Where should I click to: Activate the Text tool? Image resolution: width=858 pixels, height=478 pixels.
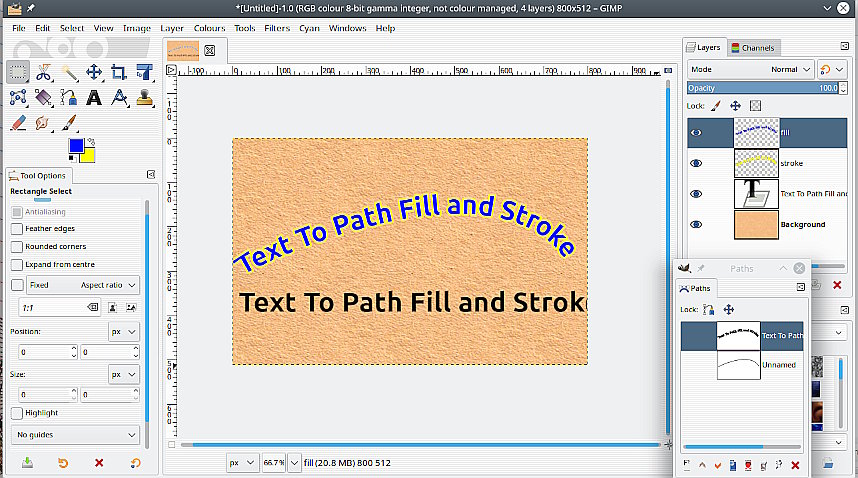[x=94, y=98]
